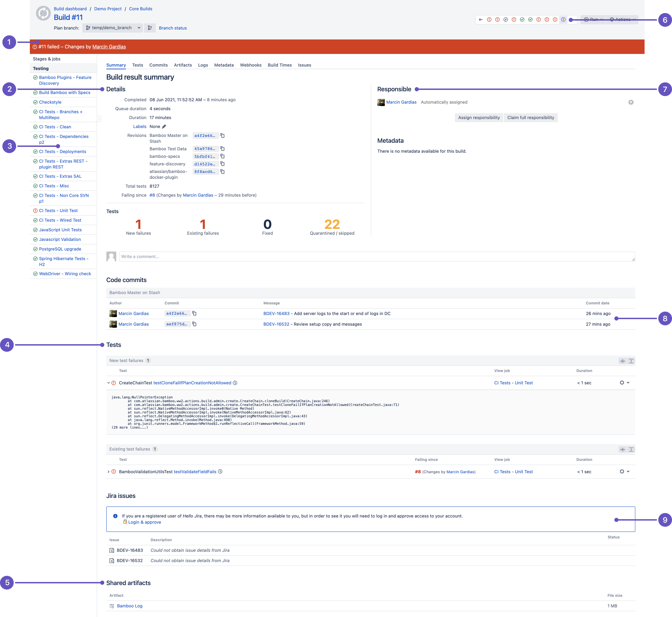The height and width of the screenshot is (617, 672).
Task: Switch to the Commits tab
Action: tap(158, 65)
